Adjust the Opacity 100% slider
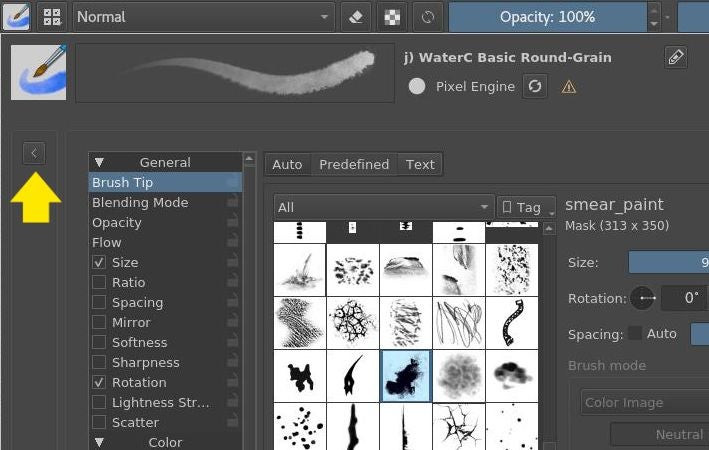The image size is (709, 450). (x=548, y=17)
